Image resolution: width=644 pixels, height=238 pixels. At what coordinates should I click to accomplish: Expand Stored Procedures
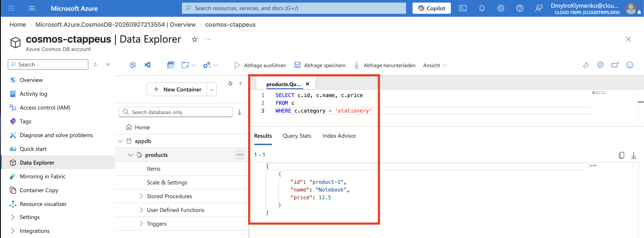coord(141,196)
